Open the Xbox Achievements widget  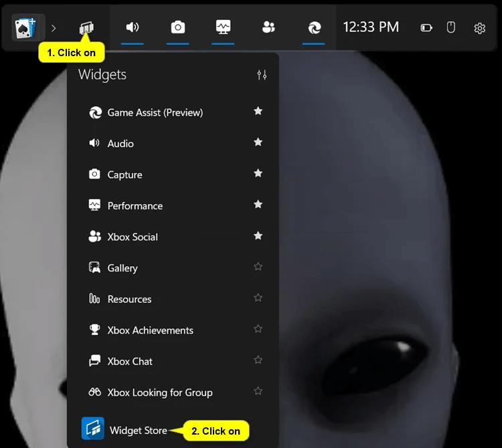click(150, 330)
